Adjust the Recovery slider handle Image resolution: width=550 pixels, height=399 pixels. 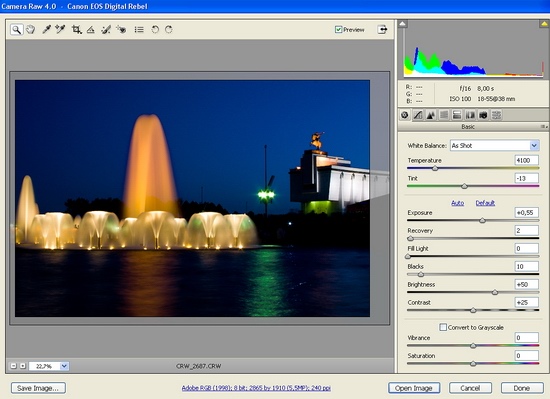coord(410,238)
